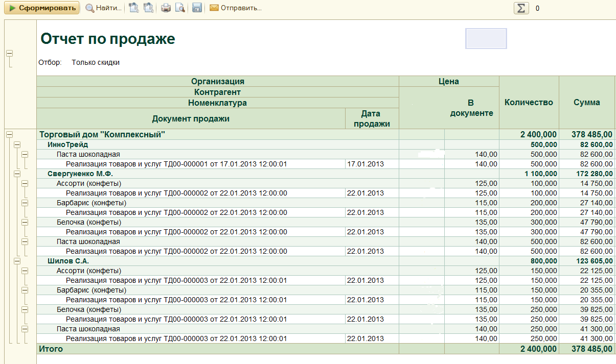This screenshot has height=364, width=616.
Task: Click the sum value field showing 0
Action: (537, 8)
